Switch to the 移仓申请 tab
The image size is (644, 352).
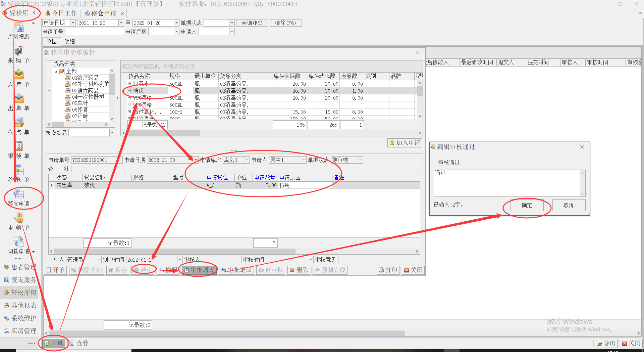coord(101,13)
